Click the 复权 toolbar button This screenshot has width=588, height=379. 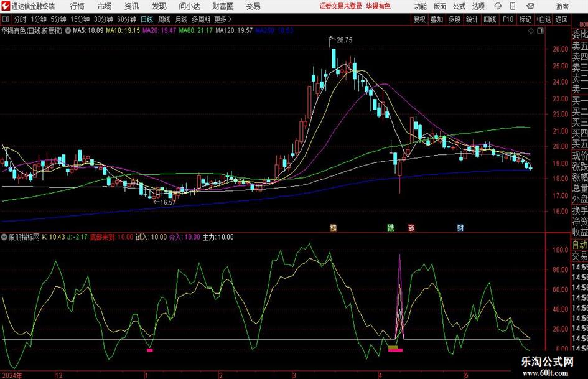coord(419,19)
